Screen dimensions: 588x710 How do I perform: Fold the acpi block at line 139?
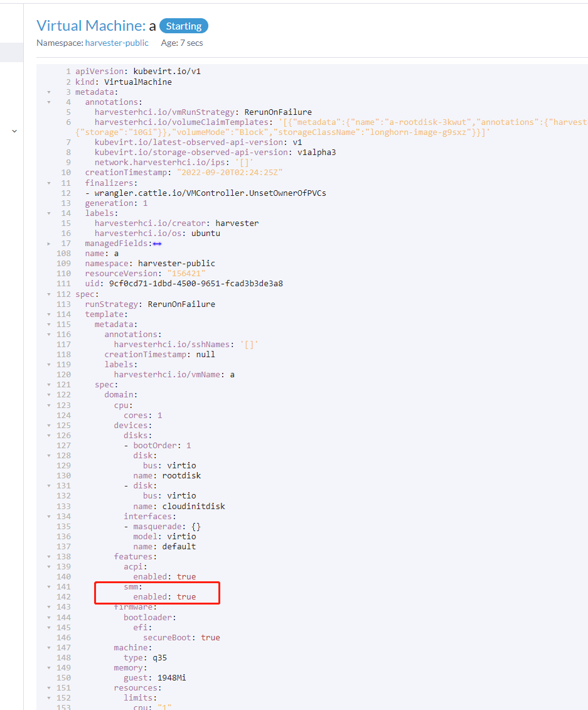(x=49, y=566)
